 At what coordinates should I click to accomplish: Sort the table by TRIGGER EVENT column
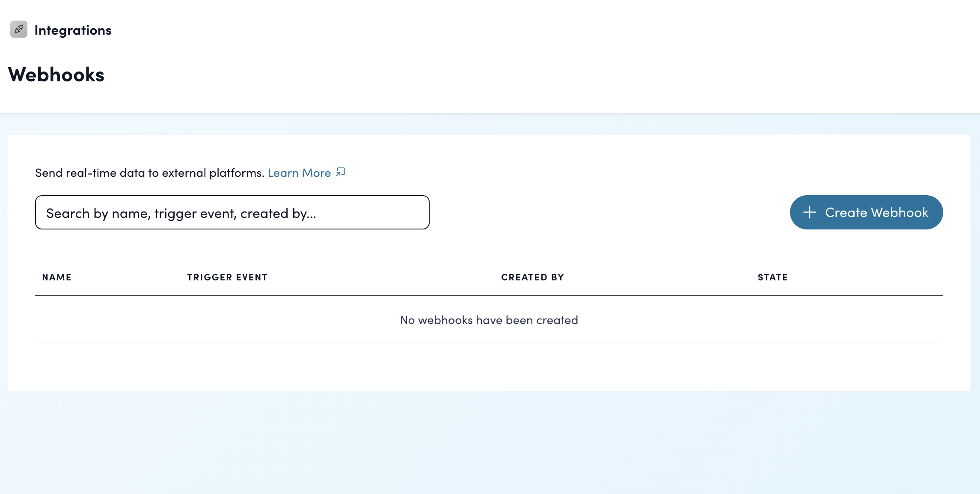[227, 277]
